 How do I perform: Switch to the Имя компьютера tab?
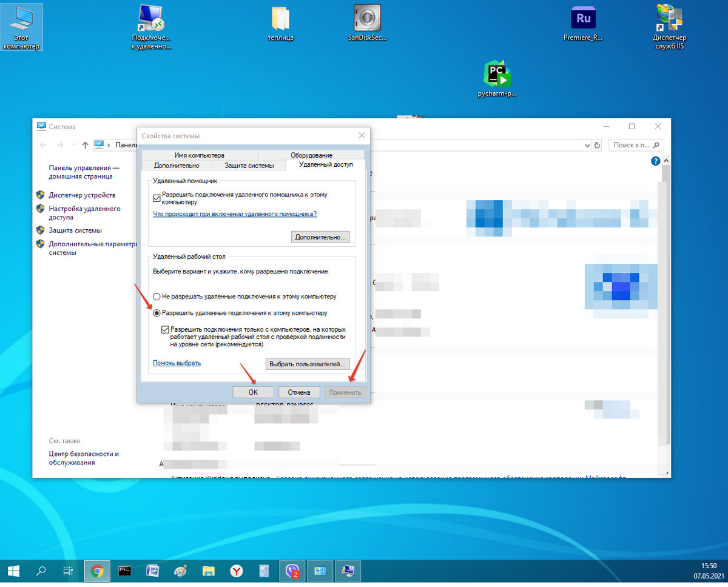[199, 155]
